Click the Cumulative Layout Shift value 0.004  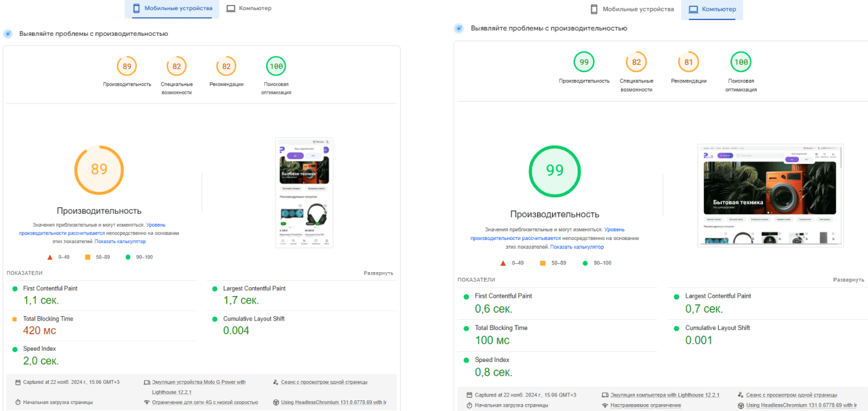[x=236, y=331]
